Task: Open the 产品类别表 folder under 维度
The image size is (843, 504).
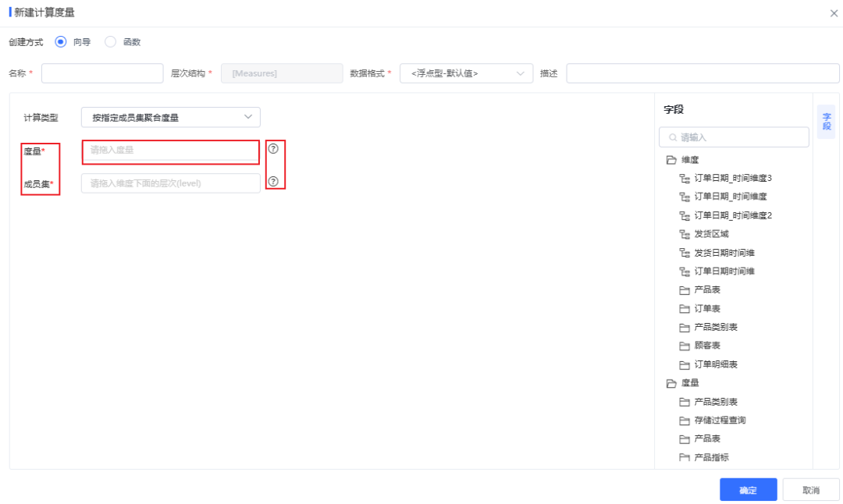Action: 716,327
